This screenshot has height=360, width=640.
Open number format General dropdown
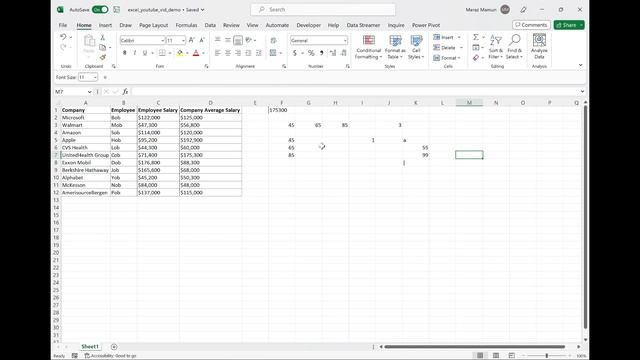point(345,40)
